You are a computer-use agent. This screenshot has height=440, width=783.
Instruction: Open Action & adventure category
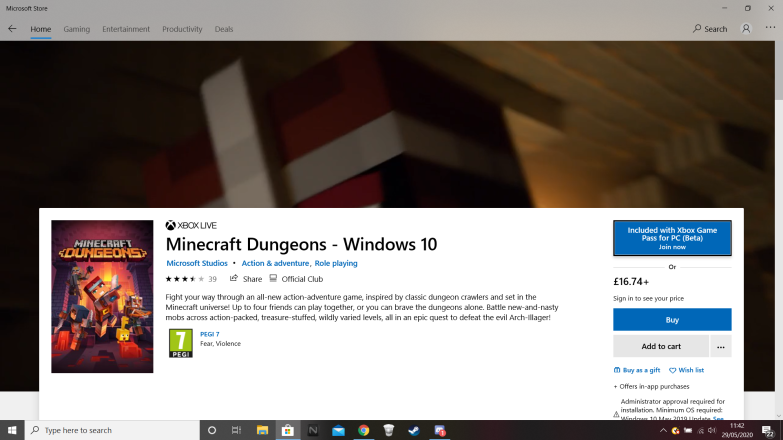[275, 263]
